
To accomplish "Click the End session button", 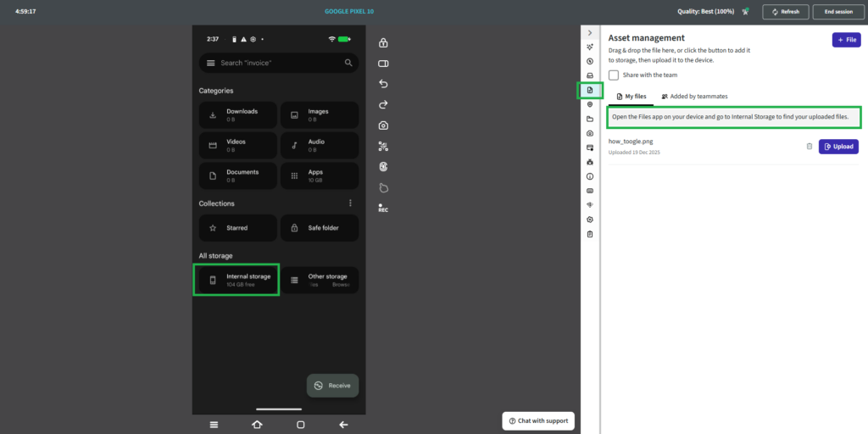I will pyautogui.click(x=838, y=12).
